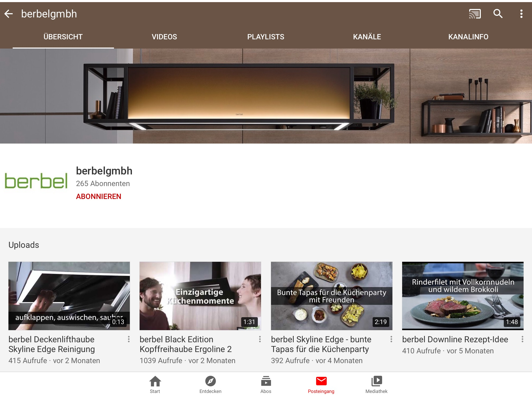This screenshot has height=399, width=532.
Task: Click the kitchen hood channel banner image
Action: point(266,96)
